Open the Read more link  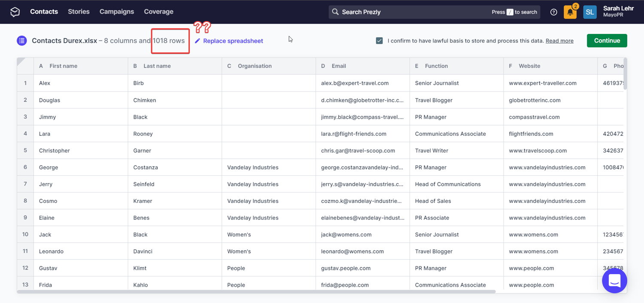point(559,41)
